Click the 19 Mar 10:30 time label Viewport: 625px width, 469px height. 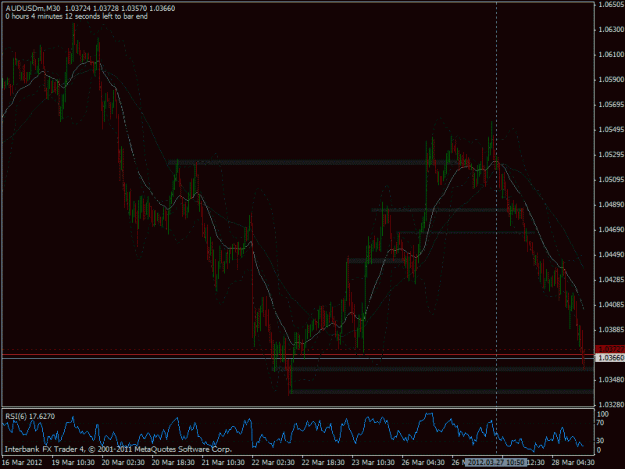coord(73,463)
